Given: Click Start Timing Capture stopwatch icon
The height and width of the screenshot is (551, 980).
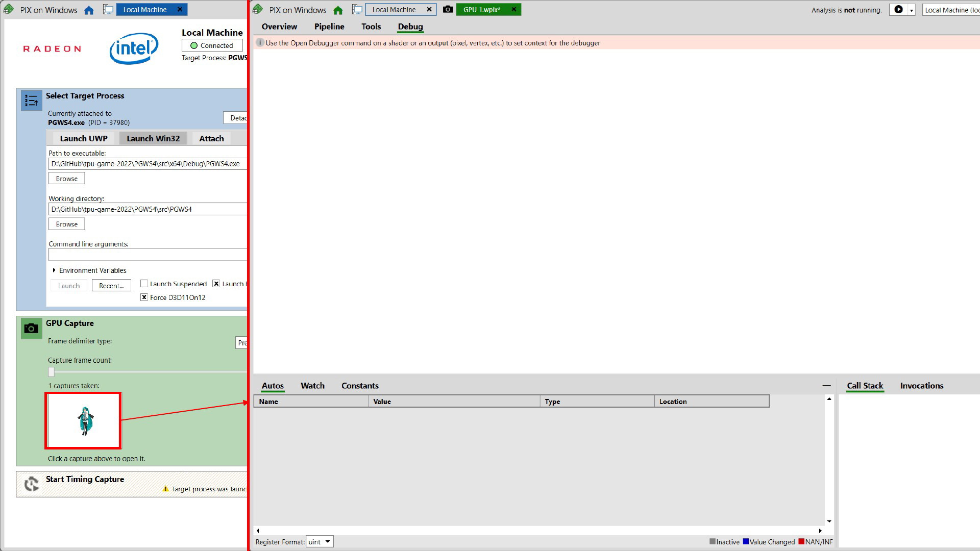Looking at the screenshot, I should coord(31,484).
